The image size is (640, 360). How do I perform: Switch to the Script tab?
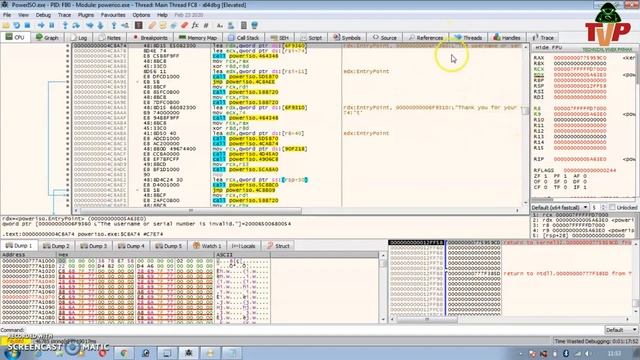(311, 38)
